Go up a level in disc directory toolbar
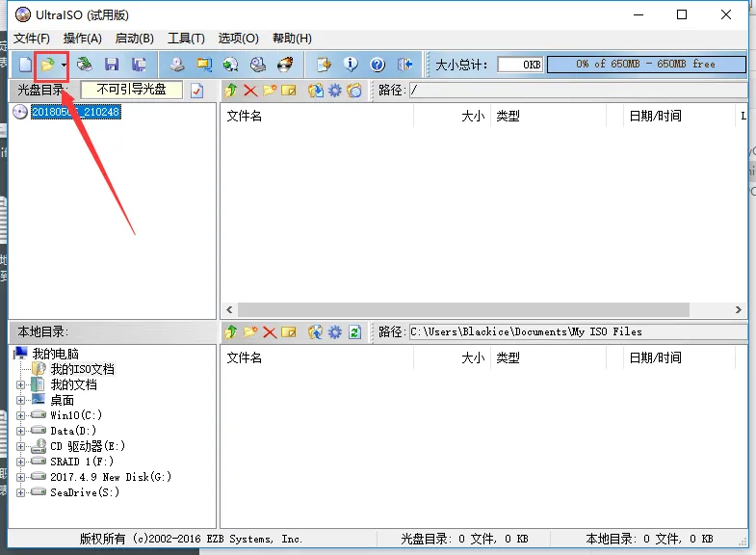 (x=231, y=91)
